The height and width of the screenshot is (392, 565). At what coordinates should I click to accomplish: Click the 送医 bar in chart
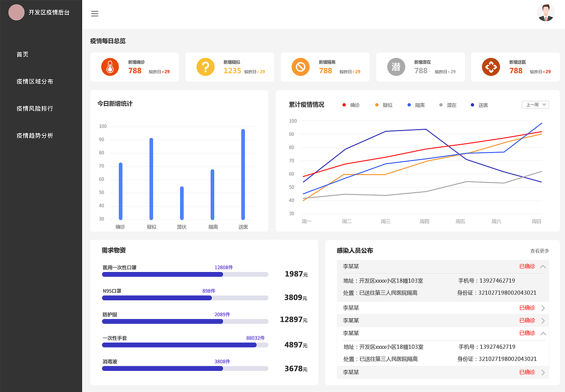pyautogui.click(x=243, y=175)
